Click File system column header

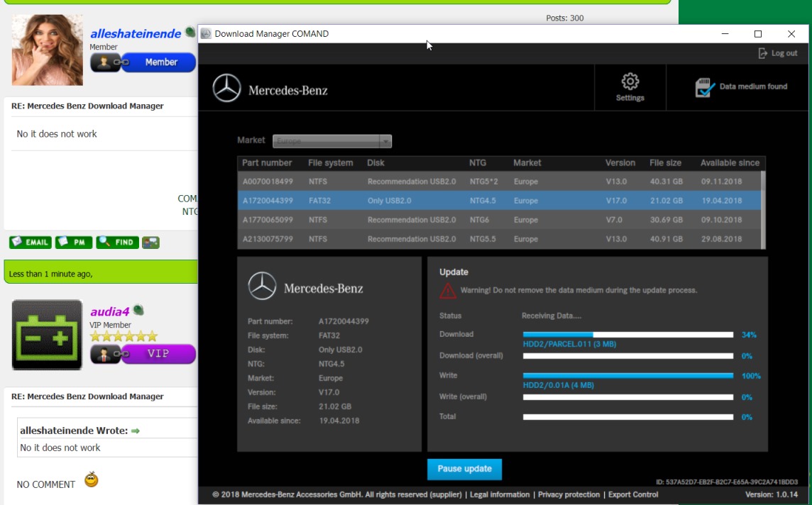[x=330, y=162]
